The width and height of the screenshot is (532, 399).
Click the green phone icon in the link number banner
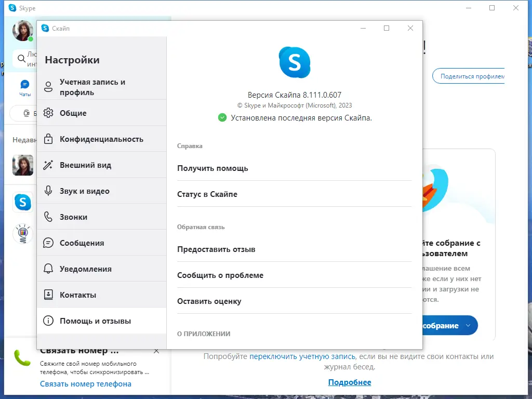click(x=22, y=358)
